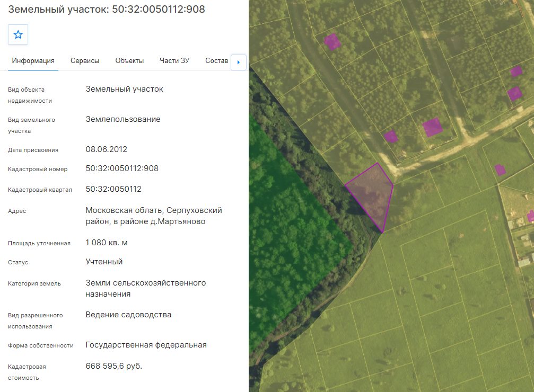Click the cadastral number value 50:32:0050112:908
Screen dimensions: 534x392
coord(122,168)
